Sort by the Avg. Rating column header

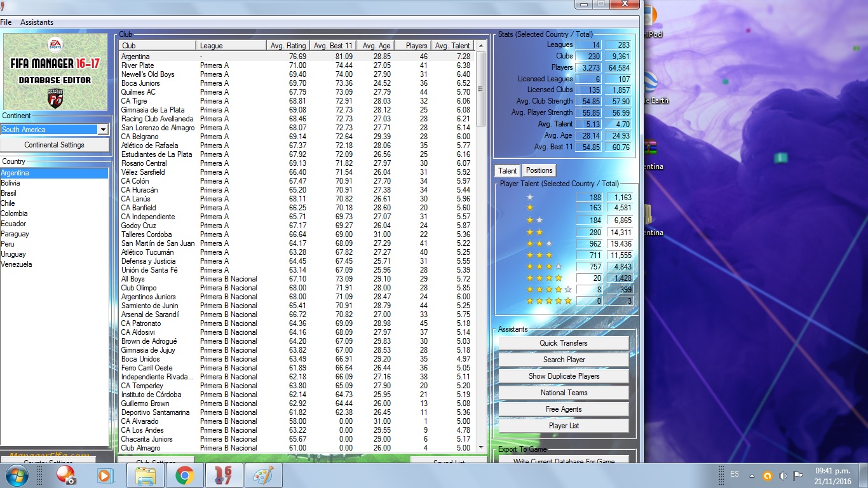point(288,46)
